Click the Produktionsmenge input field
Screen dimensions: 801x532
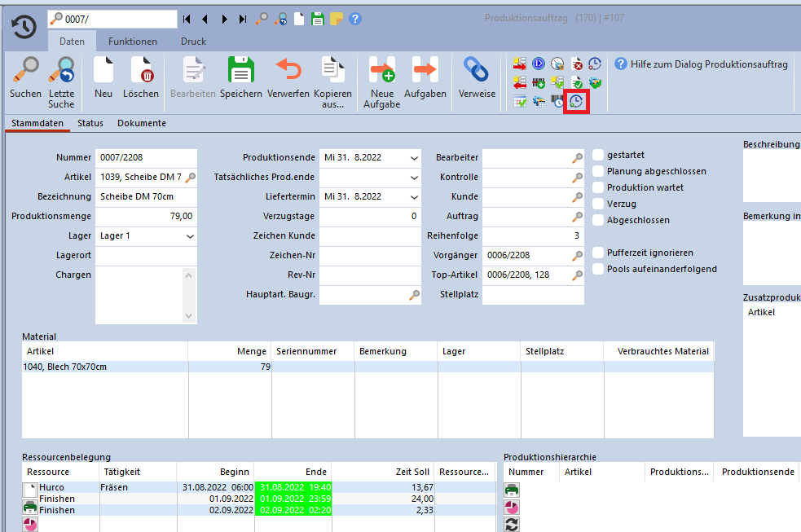[146, 216]
